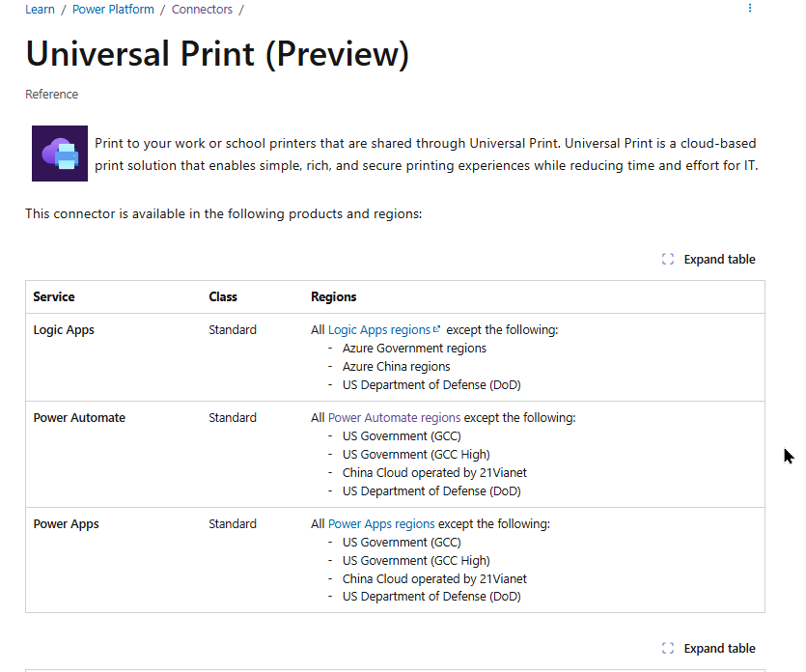Click US Department of Defense in Power Apps row
The height and width of the screenshot is (672, 806).
[x=431, y=597]
